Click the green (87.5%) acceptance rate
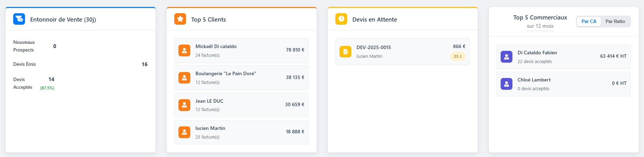This screenshot has height=157, width=644. (x=47, y=88)
